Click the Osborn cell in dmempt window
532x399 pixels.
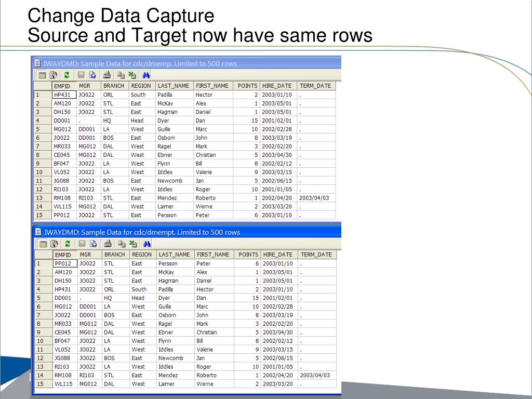176,315
